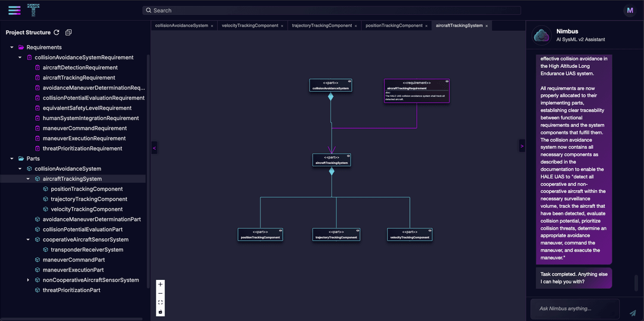Toggle eye on collisionAvoidanceSystem node
Image resolution: width=644 pixels, height=321 pixels.
349,81
